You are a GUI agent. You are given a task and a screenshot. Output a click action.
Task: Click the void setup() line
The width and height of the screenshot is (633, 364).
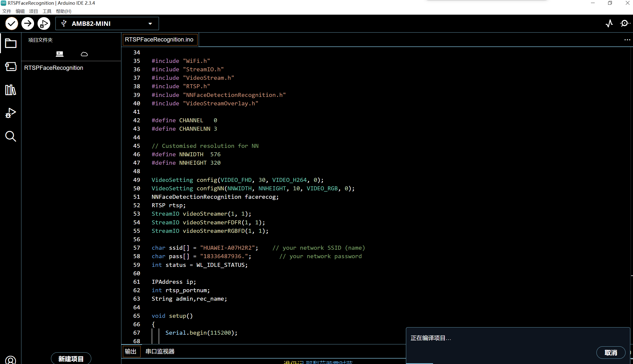coord(172,316)
